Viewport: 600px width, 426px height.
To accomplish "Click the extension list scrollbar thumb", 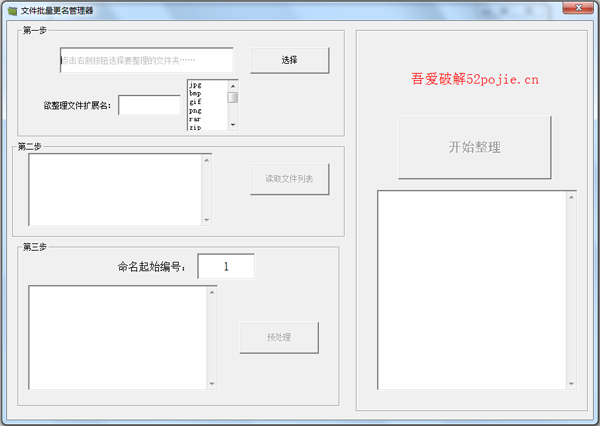I will [233, 98].
